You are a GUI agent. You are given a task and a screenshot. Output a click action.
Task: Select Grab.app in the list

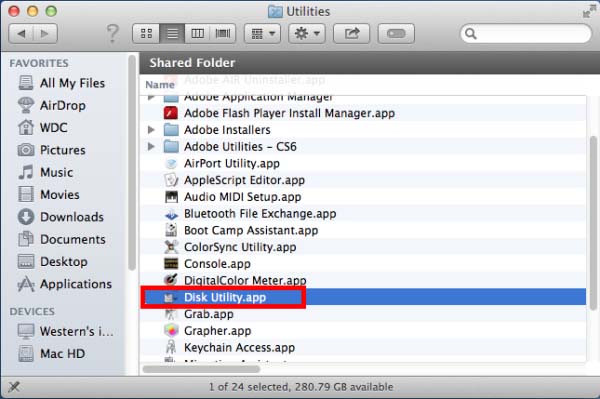pyautogui.click(x=363, y=314)
